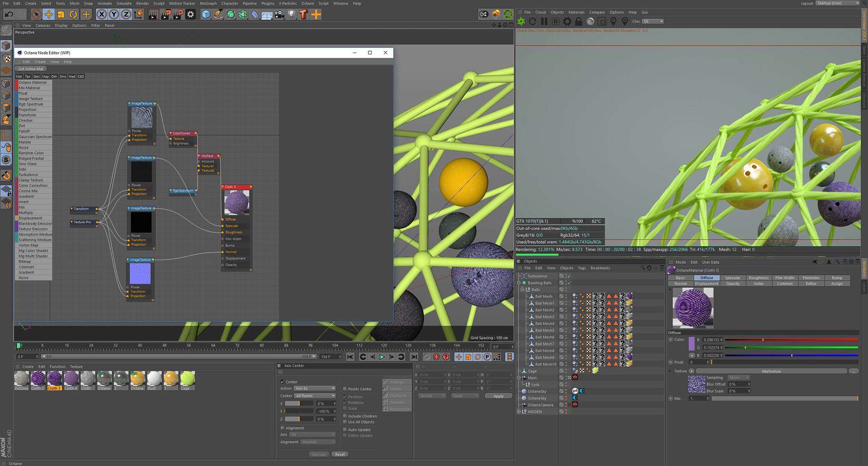Open the Materials menu in Live Viewer

576,12
